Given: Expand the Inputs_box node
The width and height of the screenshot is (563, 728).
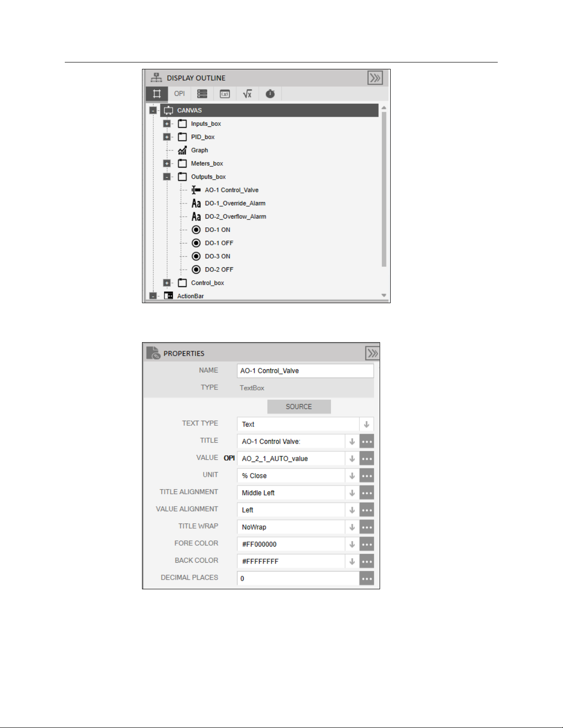Looking at the screenshot, I should click(x=167, y=124).
